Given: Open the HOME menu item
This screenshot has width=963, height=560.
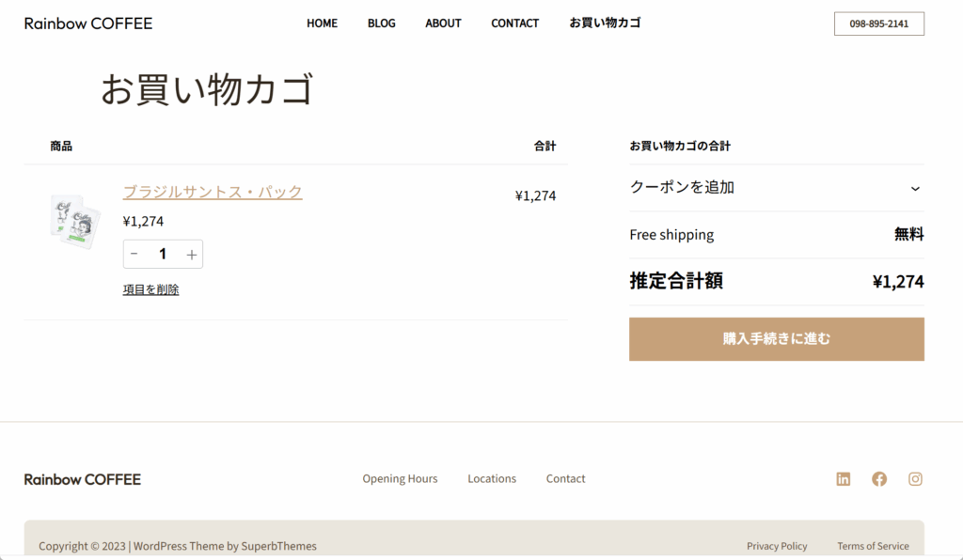Looking at the screenshot, I should pos(322,23).
